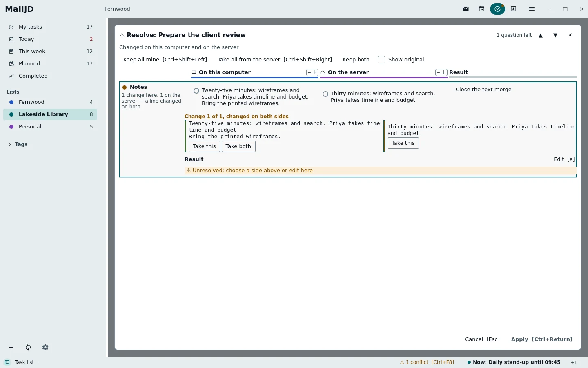Open the Lakeside Library list
Viewport: 588px width, 368px height.
click(x=51, y=114)
